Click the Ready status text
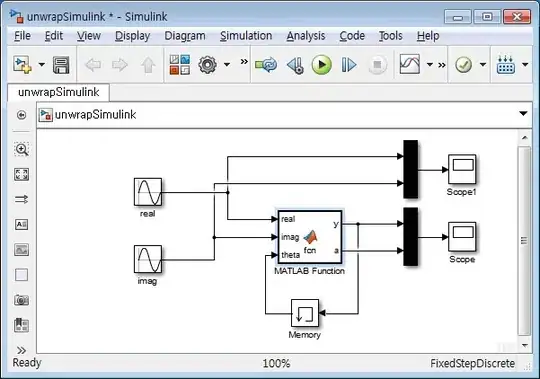The height and width of the screenshot is (379, 540). (x=27, y=362)
